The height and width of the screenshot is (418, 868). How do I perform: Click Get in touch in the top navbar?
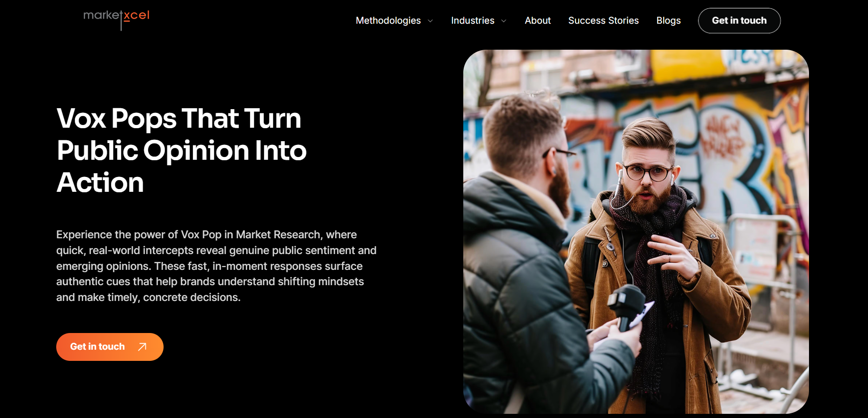[739, 20]
